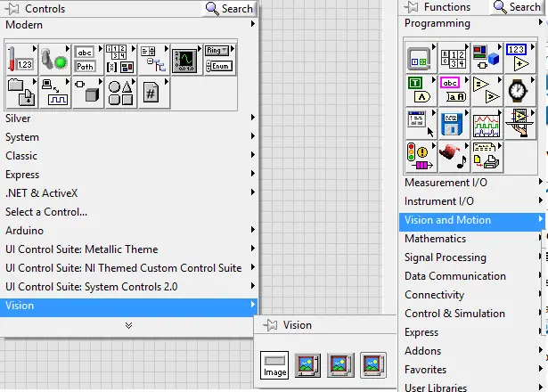
Task: Open the Signal Processing functions category
Action: point(471,257)
